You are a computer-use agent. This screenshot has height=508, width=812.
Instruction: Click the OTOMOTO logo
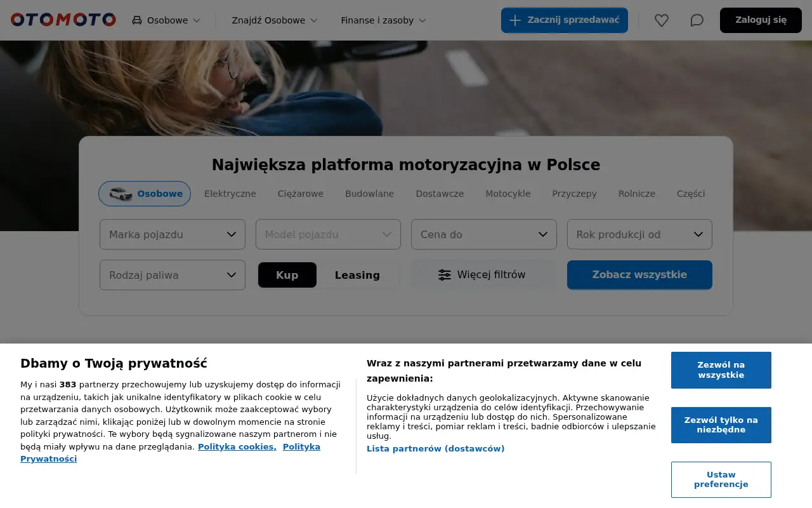[x=63, y=20]
